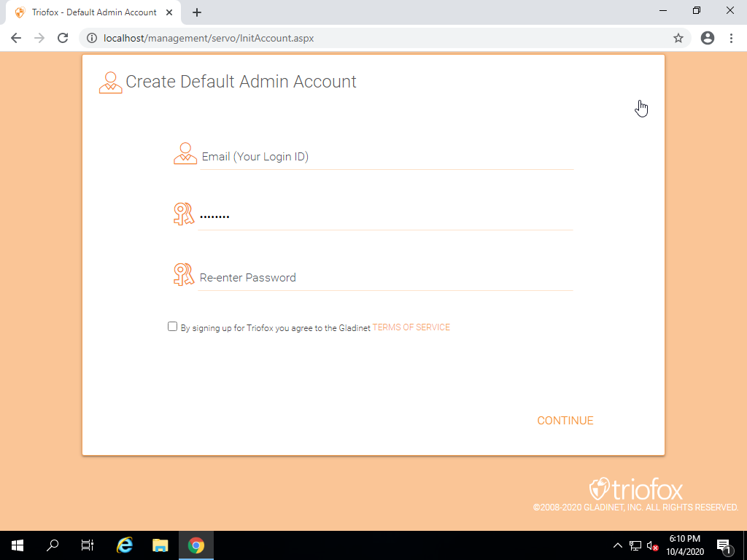Click the network icon in system tray
Viewport: 747px width, 560px height.
click(635, 545)
